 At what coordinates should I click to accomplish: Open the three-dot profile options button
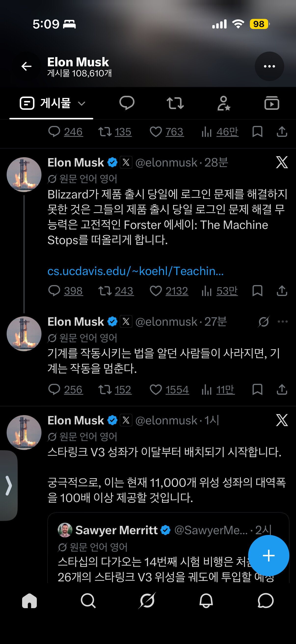tap(269, 66)
